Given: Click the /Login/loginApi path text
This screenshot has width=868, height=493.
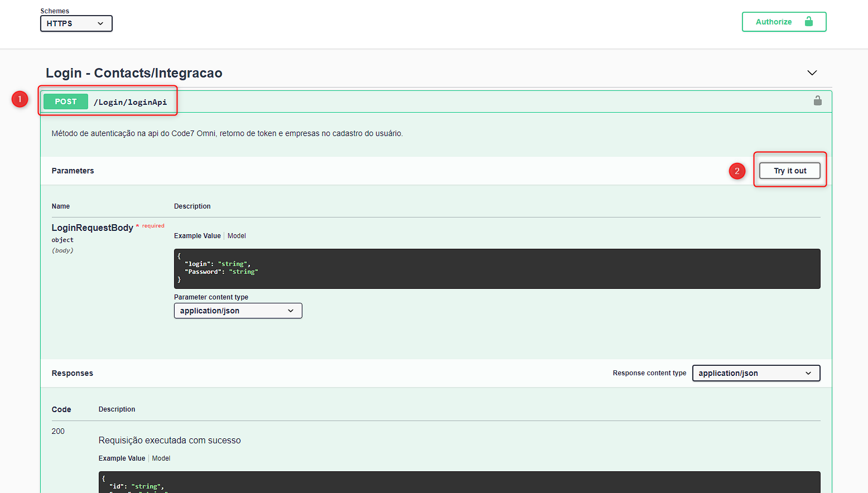Looking at the screenshot, I should 130,102.
